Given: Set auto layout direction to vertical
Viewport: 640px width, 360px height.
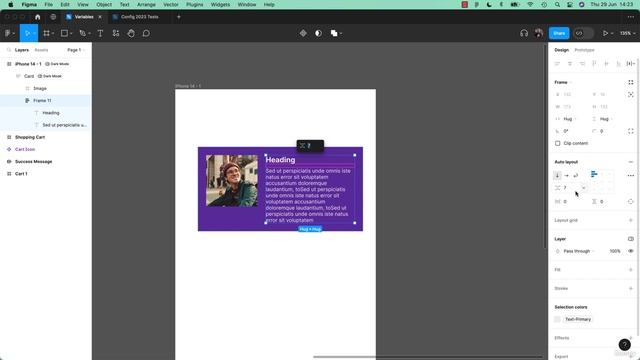Looking at the screenshot, I should pos(557,175).
